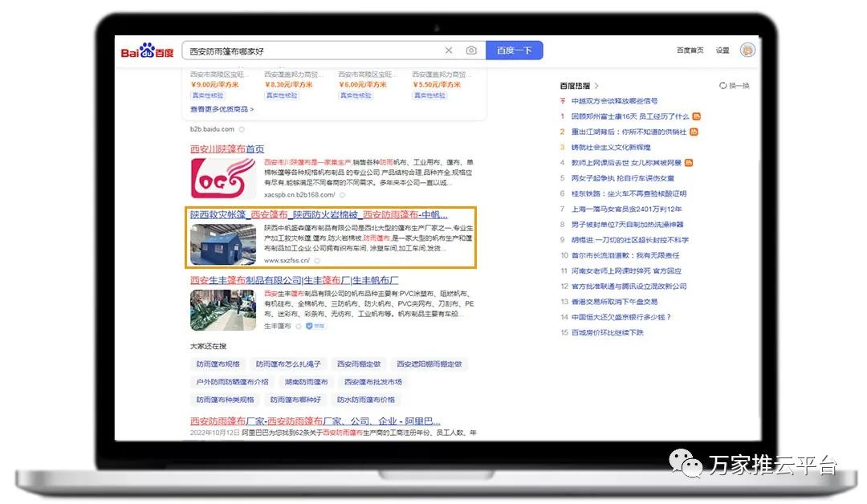The height and width of the screenshot is (504, 867).
Task: Go to 百度首页
Action: tap(690, 51)
